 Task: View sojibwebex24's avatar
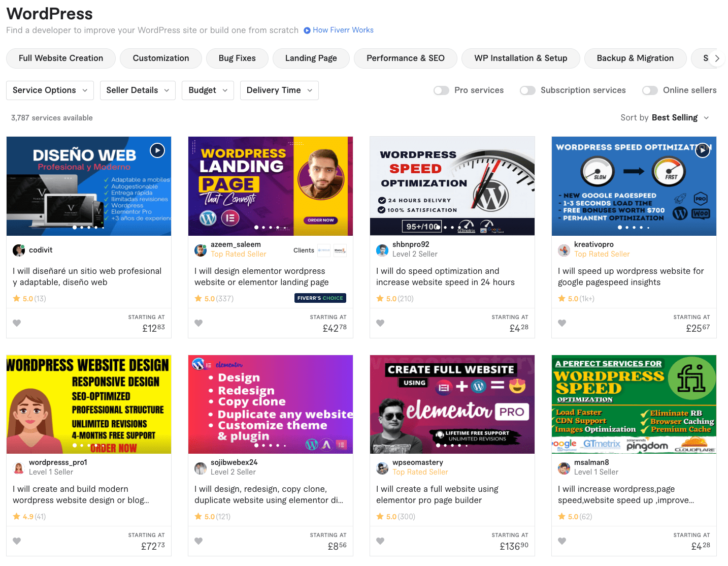(201, 468)
